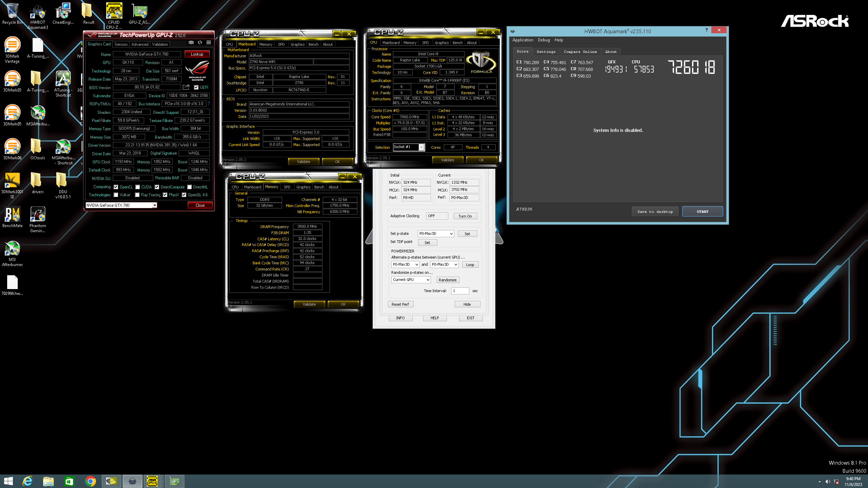868x488 pixels.
Task: Open the Recycle Bin desktop icon
Action: (x=12, y=14)
